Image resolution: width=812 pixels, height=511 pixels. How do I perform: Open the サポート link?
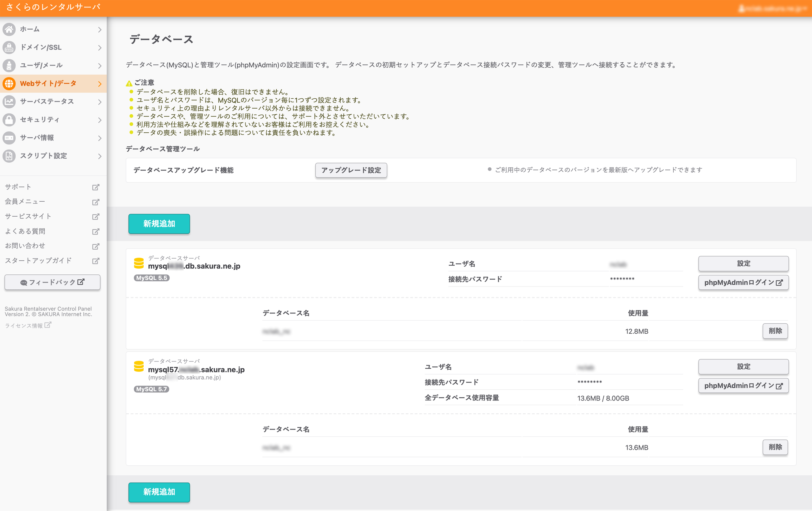click(x=18, y=187)
